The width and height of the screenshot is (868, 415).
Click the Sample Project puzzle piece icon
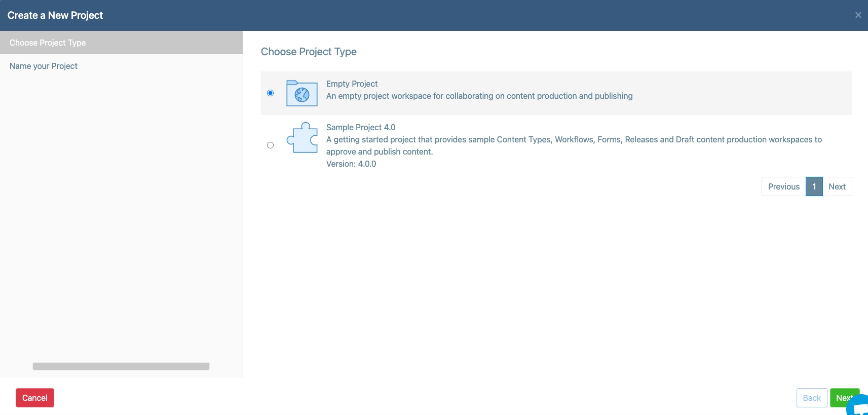tap(302, 138)
